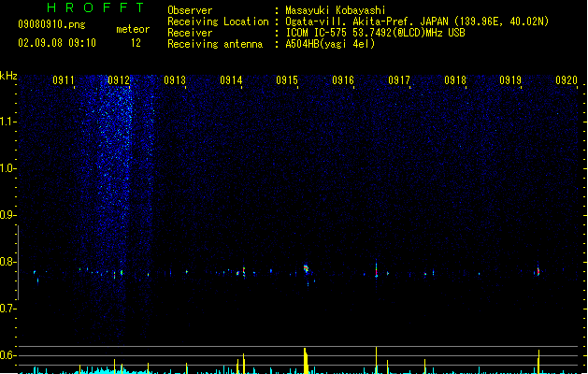Click the bright meteor echo just after 0915

[x=306, y=268]
